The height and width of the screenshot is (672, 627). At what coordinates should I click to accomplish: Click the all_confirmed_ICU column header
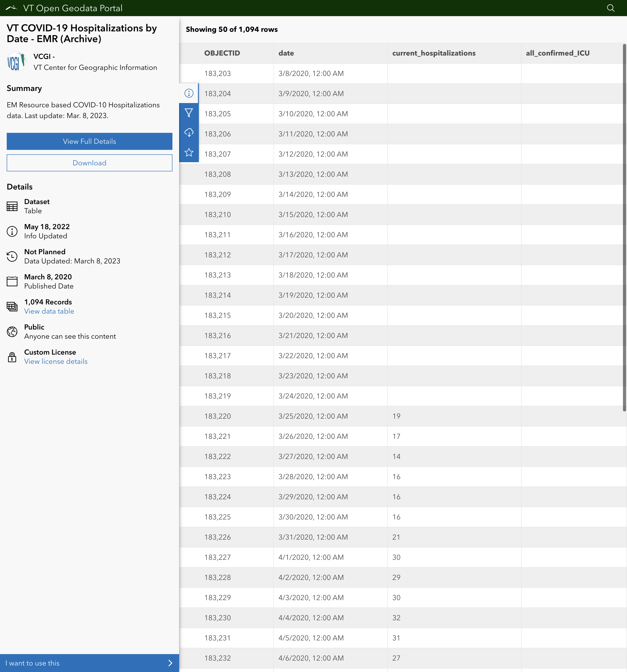tap(557, 53)
